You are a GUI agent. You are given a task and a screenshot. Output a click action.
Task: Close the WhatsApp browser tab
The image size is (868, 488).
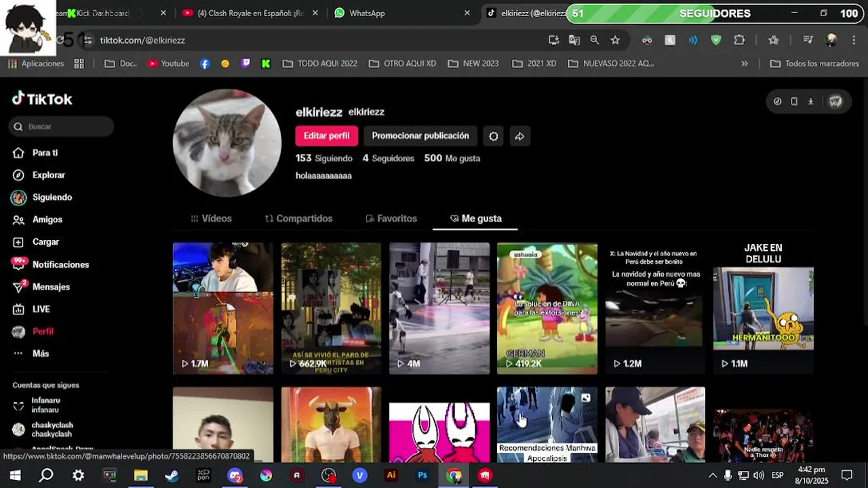467,13
